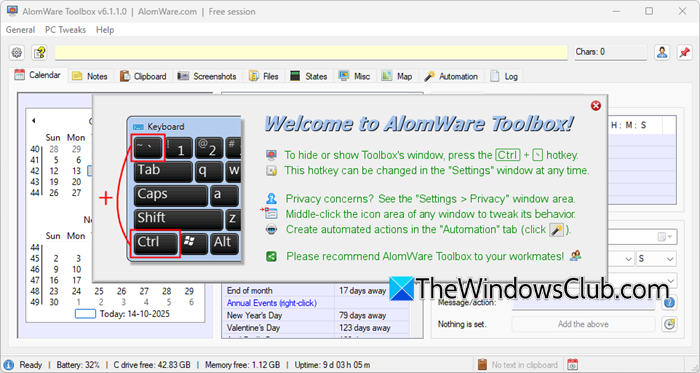Close the Welcome to AlomWare Toolbox popup
Viewport: 700px width, 373px height.
596,106
